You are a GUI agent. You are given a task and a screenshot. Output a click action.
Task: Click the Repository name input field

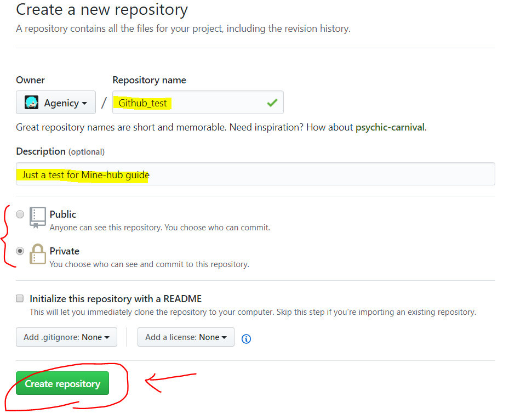click(x=197, y=102)
